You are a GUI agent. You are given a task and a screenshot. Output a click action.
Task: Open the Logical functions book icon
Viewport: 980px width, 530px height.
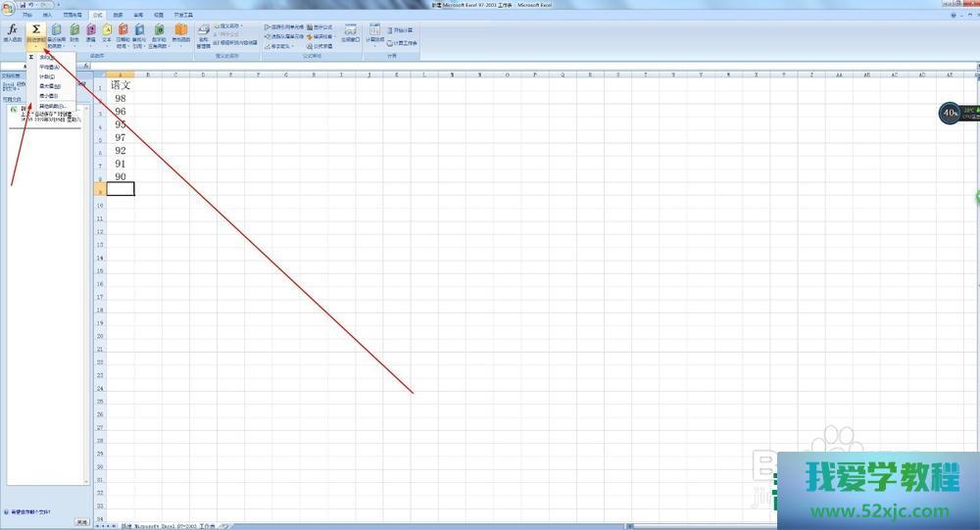[91, 34]
